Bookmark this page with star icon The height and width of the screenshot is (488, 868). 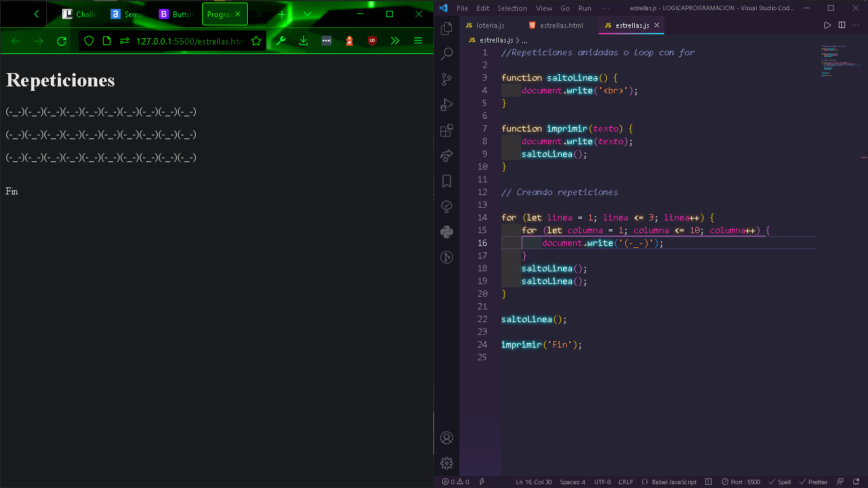point(256,41)
